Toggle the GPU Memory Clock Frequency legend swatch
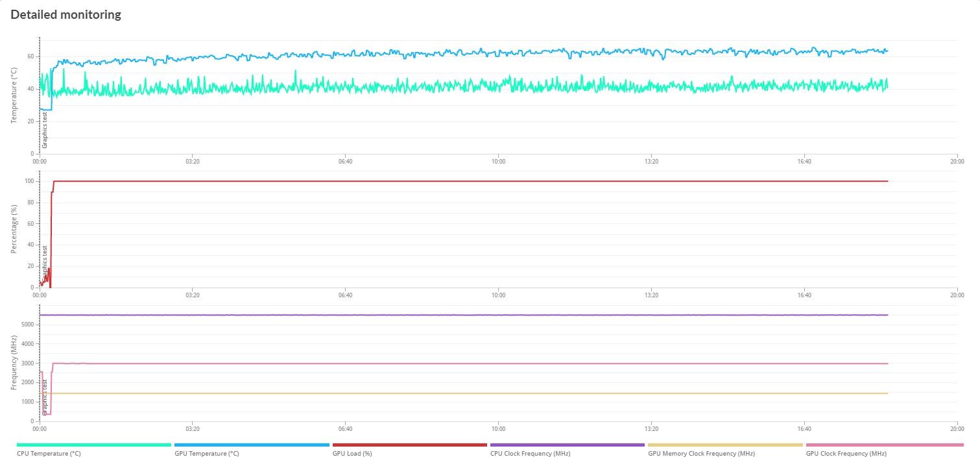The width and height of the screenshot is (980, 468). click(x=725, y=445)
